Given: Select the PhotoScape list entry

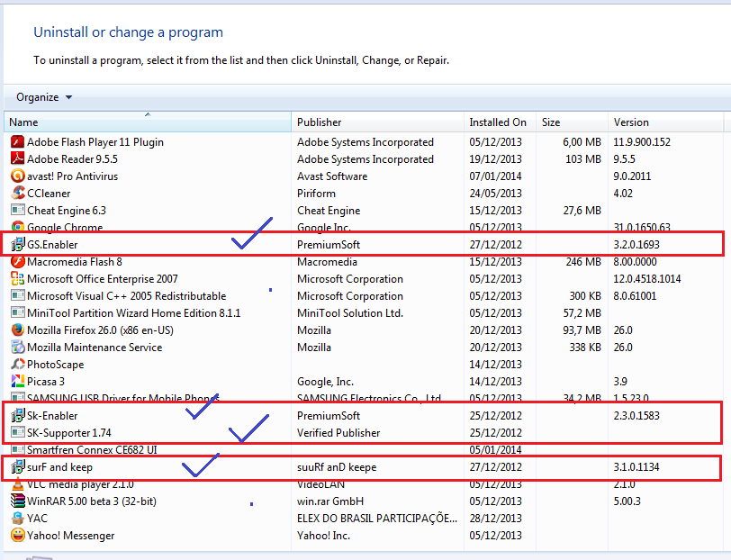Looking at the screenshot, I should [56, 364].
